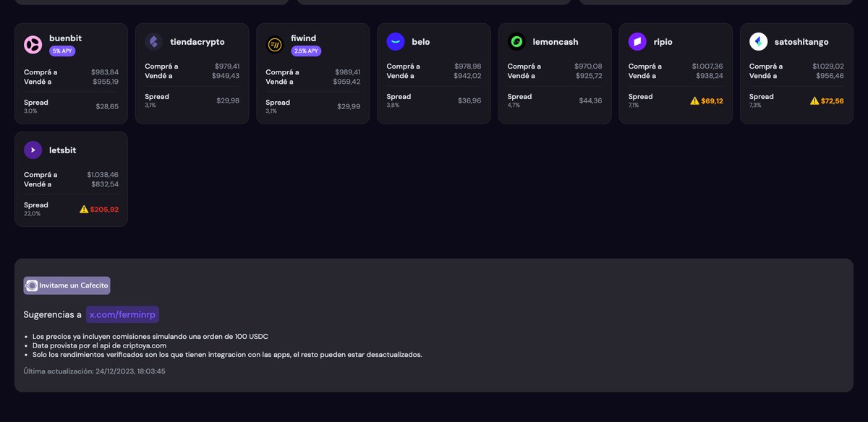Viewport: 868px width, 422px height.
Task: Click tiendacrypto buy price $979,41
Action: [x=227, y=66]
